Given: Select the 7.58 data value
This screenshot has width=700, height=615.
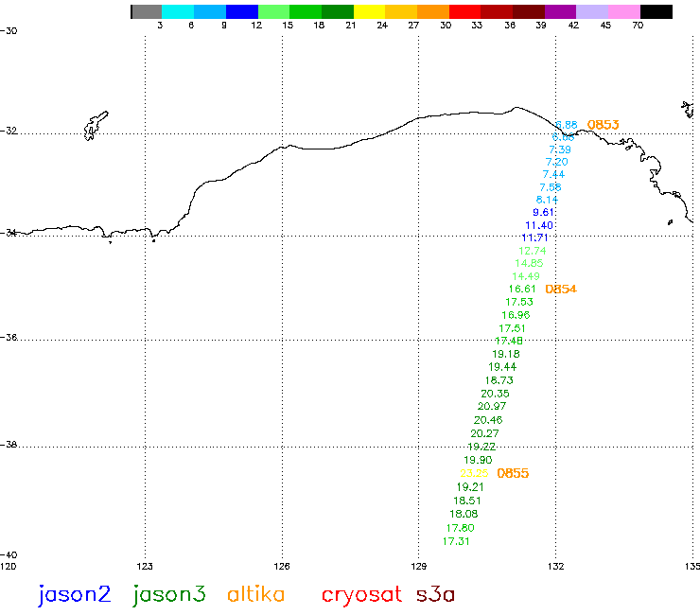Looking at the screenshot, I should (x=550, y=187).
